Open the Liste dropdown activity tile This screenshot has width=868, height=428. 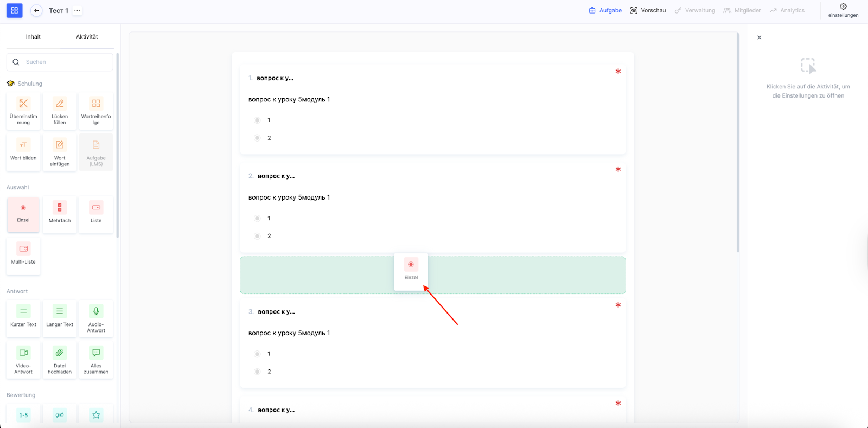(x=96, y=214)
